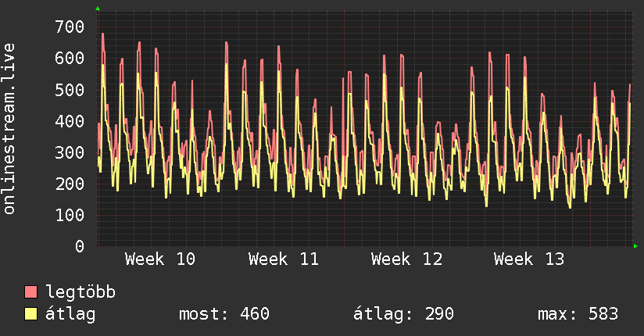Screen dimensions: 644x336
Task: Click the 600 y-axis value
Action: point(70,59)
